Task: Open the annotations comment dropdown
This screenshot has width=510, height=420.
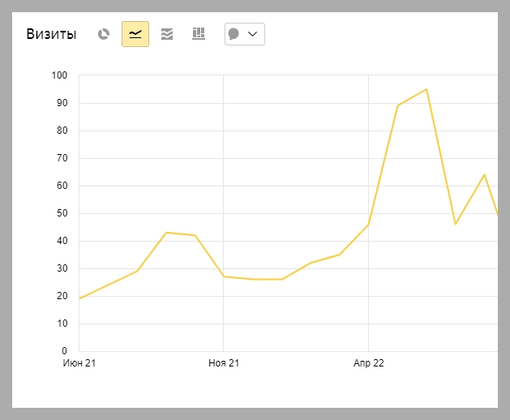Action: click(252, 34)
